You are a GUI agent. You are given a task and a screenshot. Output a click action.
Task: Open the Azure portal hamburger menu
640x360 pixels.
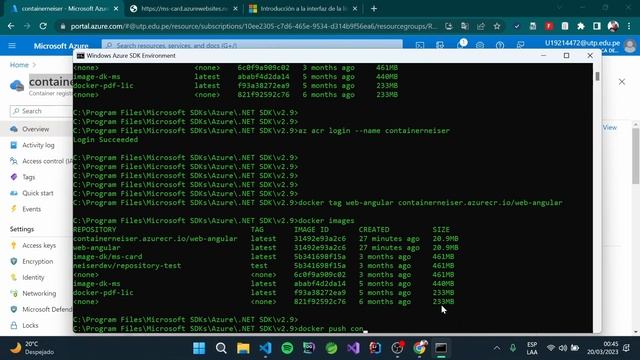(12, 45)
